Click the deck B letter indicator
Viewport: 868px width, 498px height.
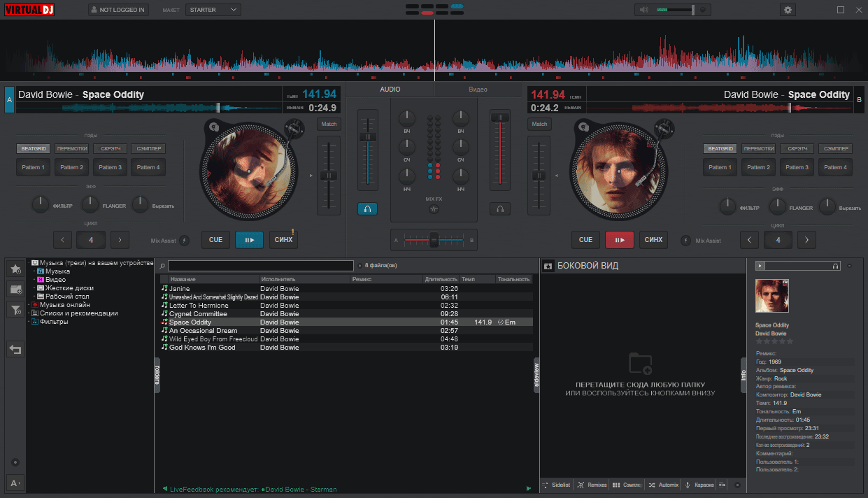coord(859,99)
